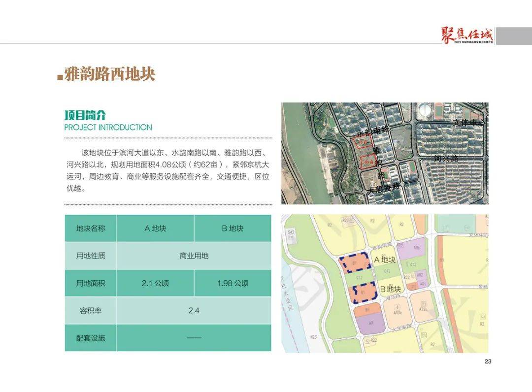
Task: Click the page number 23
Action: pos(488,361)
